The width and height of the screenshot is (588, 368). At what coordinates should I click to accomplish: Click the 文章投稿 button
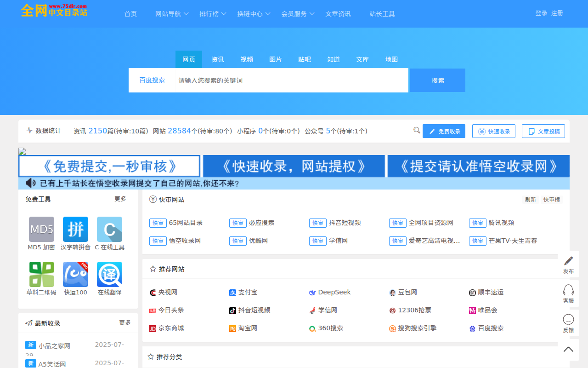click(543, 131)
